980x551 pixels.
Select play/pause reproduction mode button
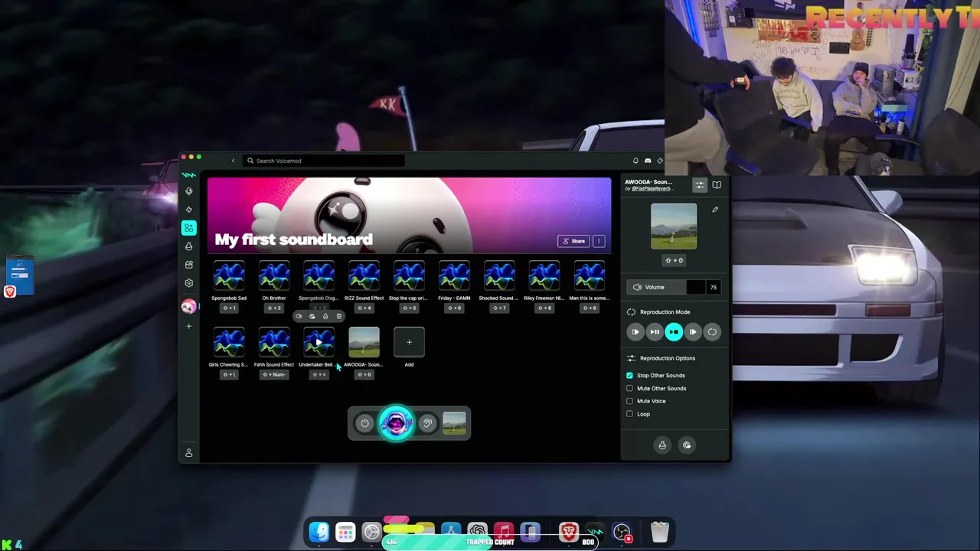click(655, 332)
